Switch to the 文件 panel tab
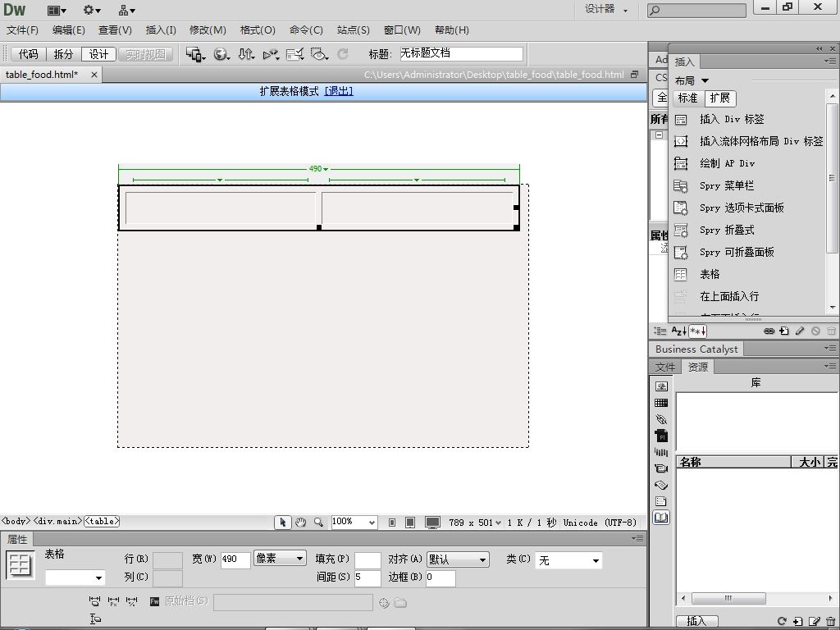The height and width of the screenshot is (630, 840). pos(665,367)
